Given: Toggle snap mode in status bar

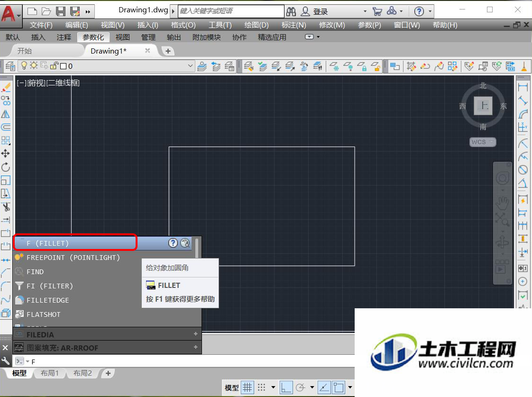Looking at the screenshot, I should pos(261,387).
